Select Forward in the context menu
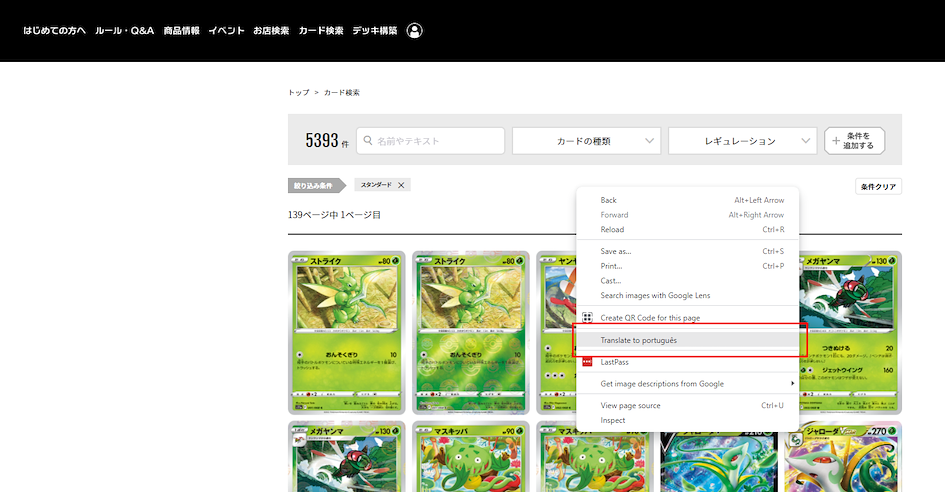 [688, 215]
